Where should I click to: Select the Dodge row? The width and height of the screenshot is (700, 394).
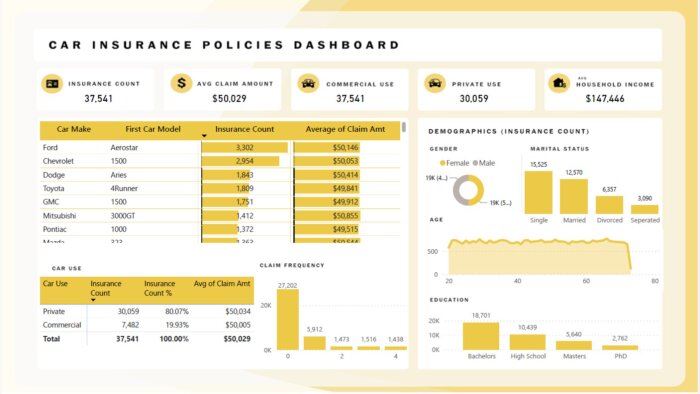pos(220,175)
